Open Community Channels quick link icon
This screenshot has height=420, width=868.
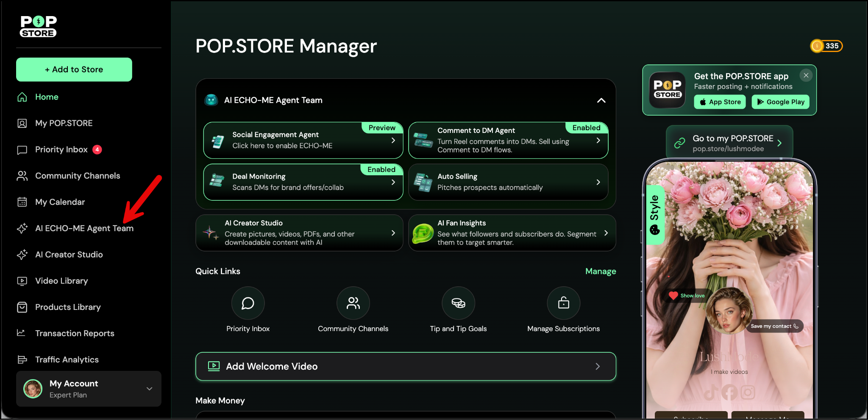[x=353, y=303]
